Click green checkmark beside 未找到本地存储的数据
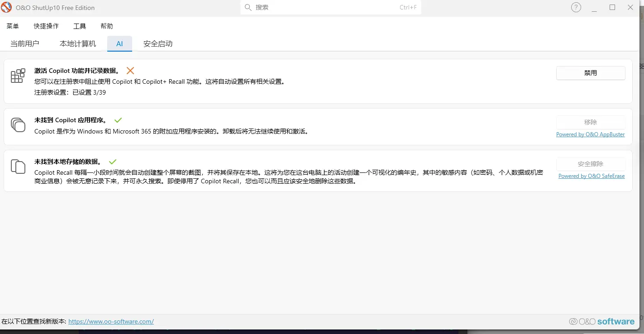This screenshot has height=334, width=644. pos(113,162)
